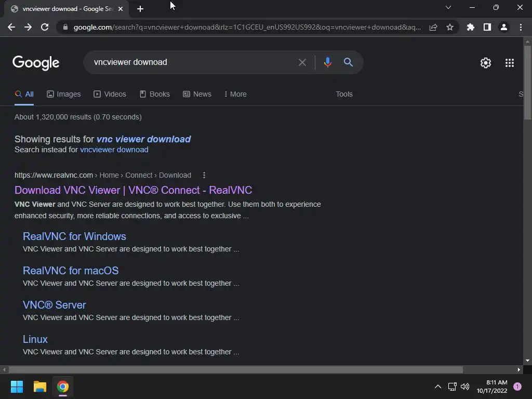Click the vertical scrollbar thumb
532x399 pixels.
pyautogui.click(x=527, y=83)
